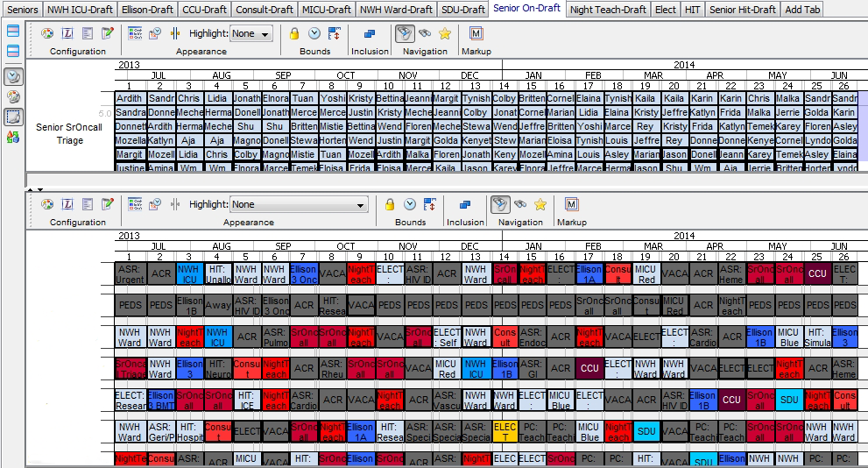Toggle the dashed selection tool in left sidebar
This screenshot has height=468, width=868.
pos(13,117)
